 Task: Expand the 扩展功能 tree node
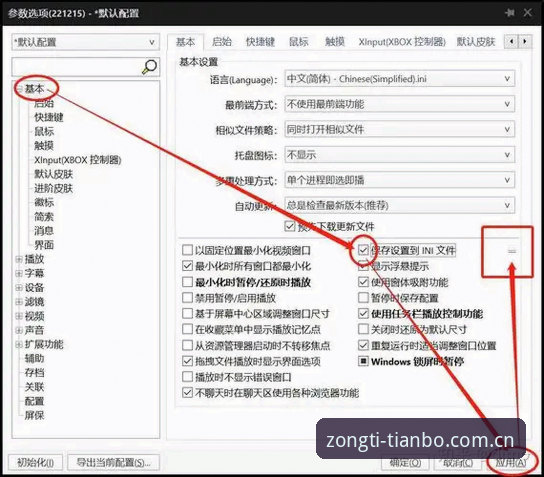point(19,344)
